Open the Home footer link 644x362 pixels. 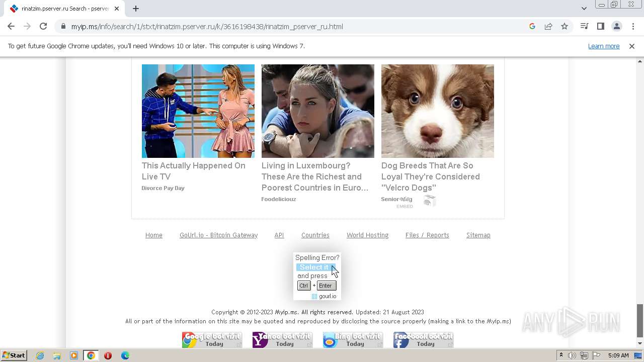click(154, 235)
